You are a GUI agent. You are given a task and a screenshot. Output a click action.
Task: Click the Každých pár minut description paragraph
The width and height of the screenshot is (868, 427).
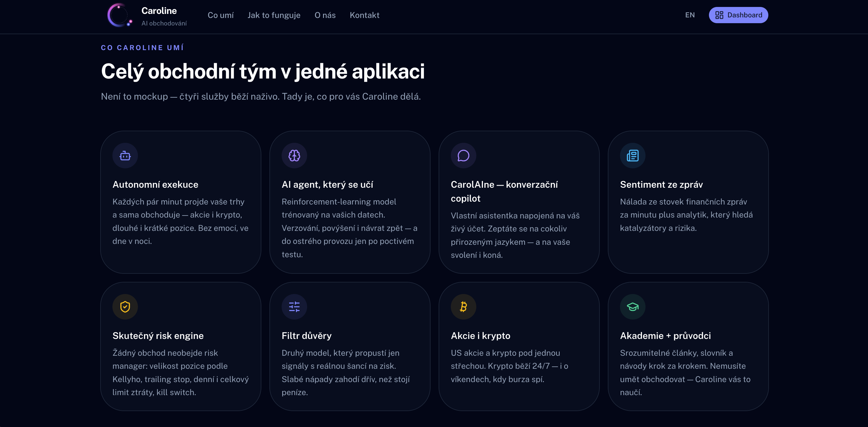tap(180, 221)
